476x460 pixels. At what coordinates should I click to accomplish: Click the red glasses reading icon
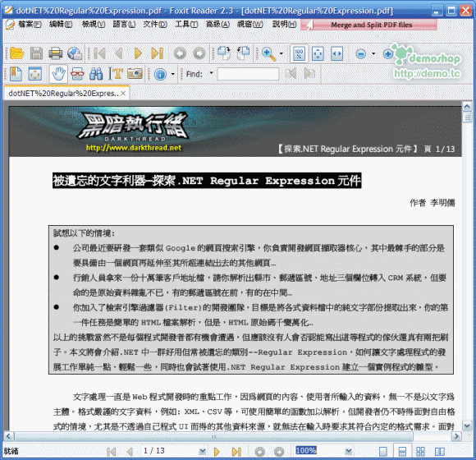pos(77,74)
